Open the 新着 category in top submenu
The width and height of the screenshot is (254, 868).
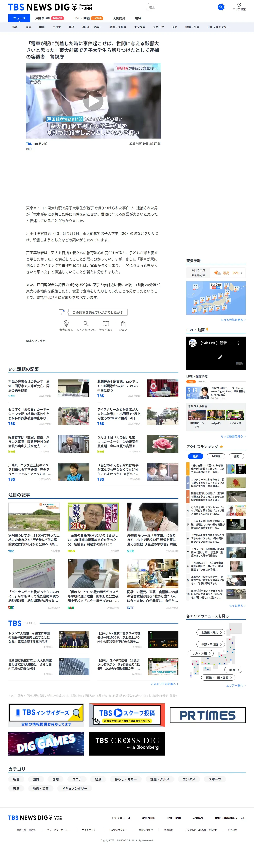click(15, 27)
